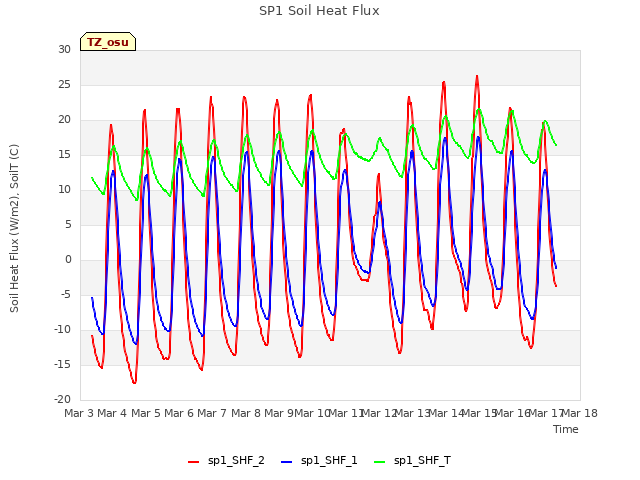Click the -10 y-axis tick label
The image size is (640, 480).
coord(62,330)
